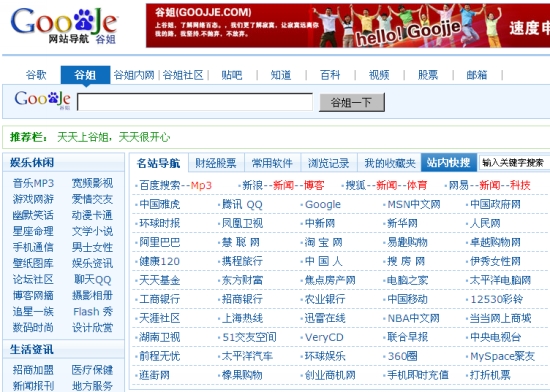Open the 百度搜索 link
Image resolution: width=550 pixels, height=392 pixels.
click(x=160, y=185)
